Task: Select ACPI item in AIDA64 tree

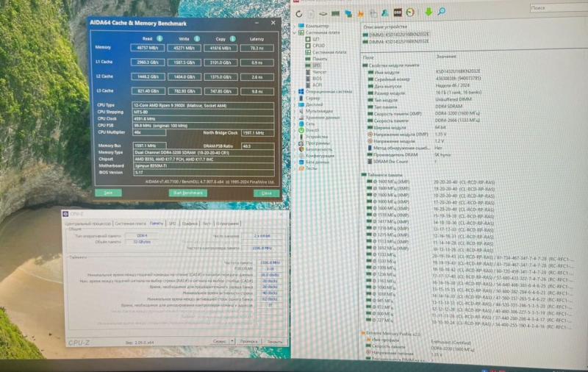Action: (314, 85)
